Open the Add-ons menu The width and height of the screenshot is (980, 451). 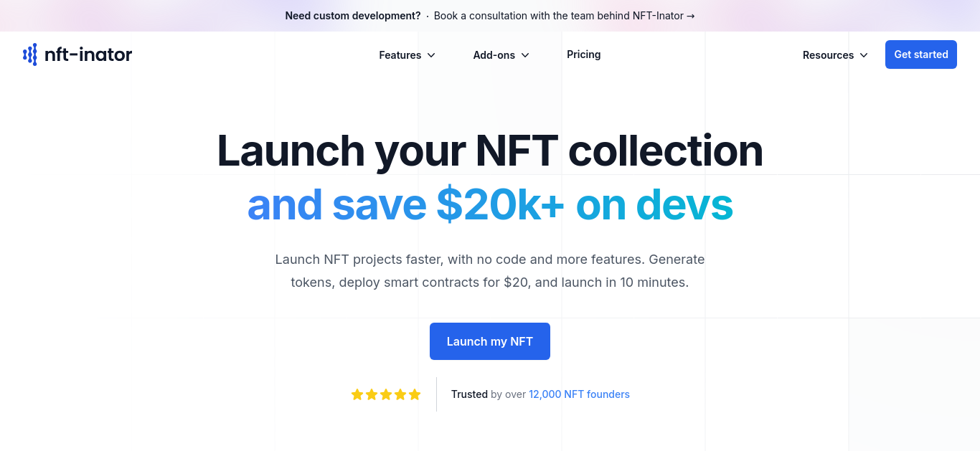coord(501,55)
